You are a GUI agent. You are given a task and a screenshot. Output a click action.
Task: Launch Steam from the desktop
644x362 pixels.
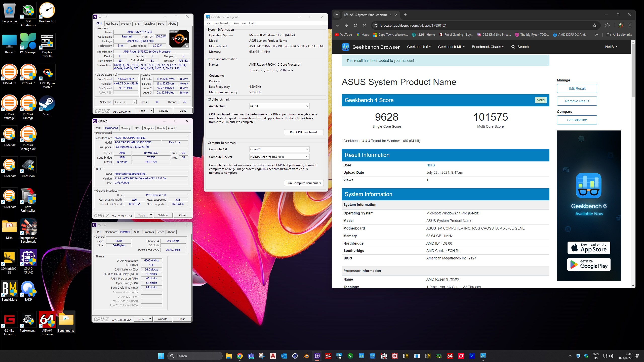47,105
